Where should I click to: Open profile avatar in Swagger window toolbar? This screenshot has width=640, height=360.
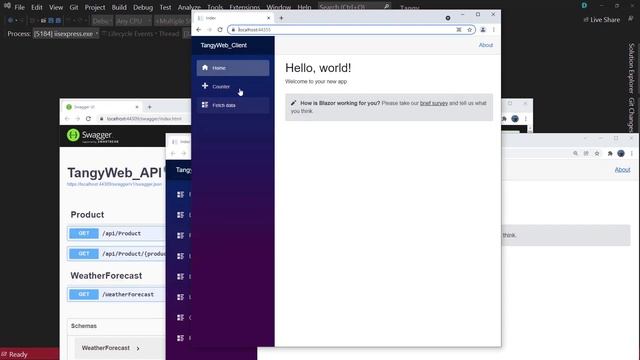pyautogui.click(x=515, y=119)
